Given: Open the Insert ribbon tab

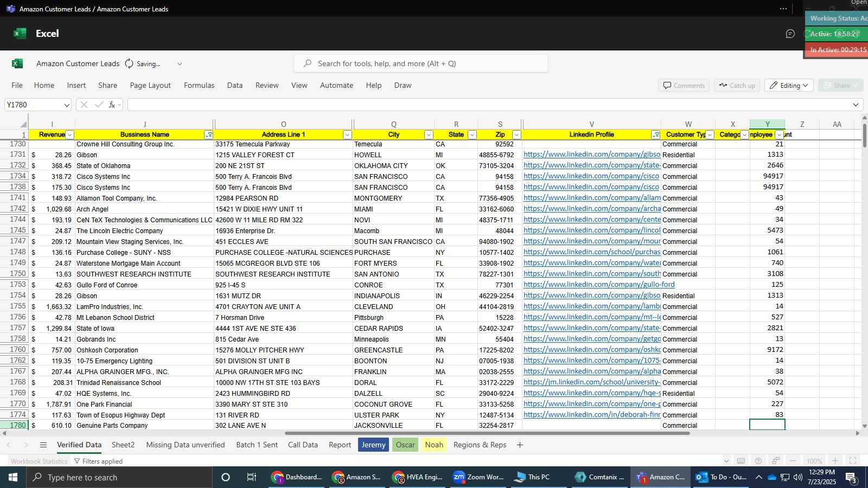Looking at the screenshot, I should [x=76, y=85].
